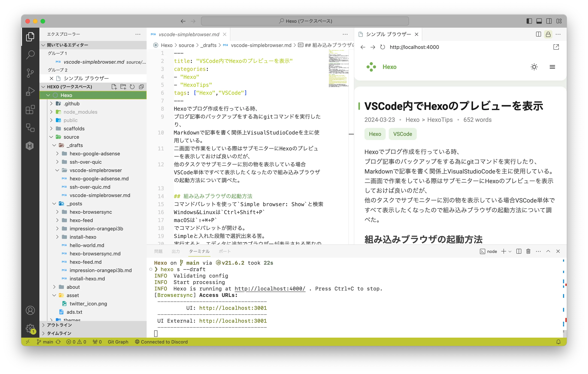The width and height of the screenshot is (588, 374).
Task: Click the Hexo hexagon activity bar icon
Action: pos(30,146)
